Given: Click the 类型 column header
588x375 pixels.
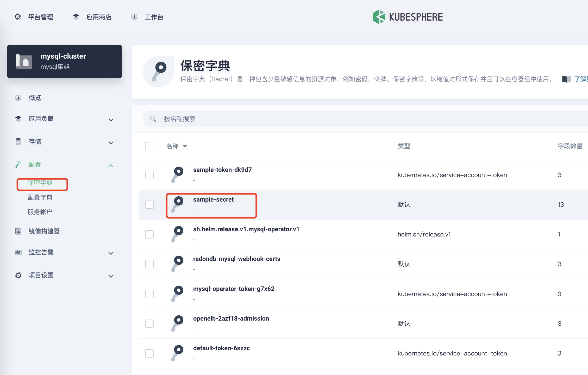Looking at the screenshot, I should (404, 146).
